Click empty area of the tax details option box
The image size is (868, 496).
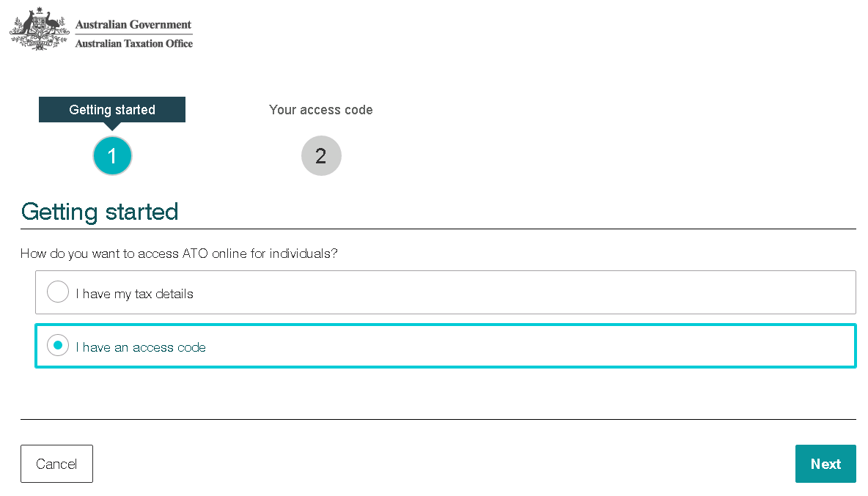click(513, 292)
